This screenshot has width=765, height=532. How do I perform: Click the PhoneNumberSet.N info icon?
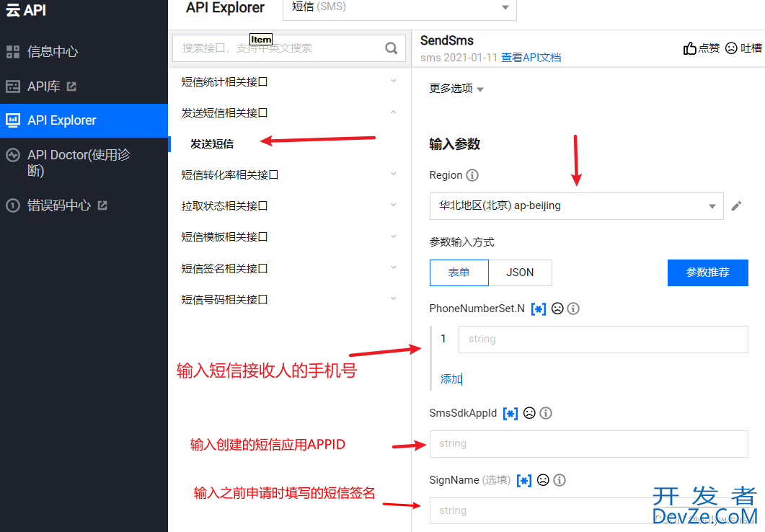[573, 309]
